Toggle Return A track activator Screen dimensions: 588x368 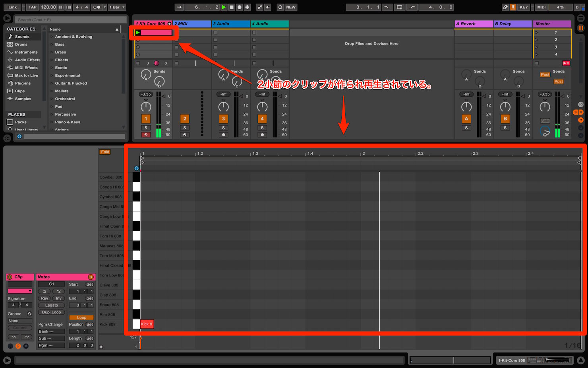(466, 119)
